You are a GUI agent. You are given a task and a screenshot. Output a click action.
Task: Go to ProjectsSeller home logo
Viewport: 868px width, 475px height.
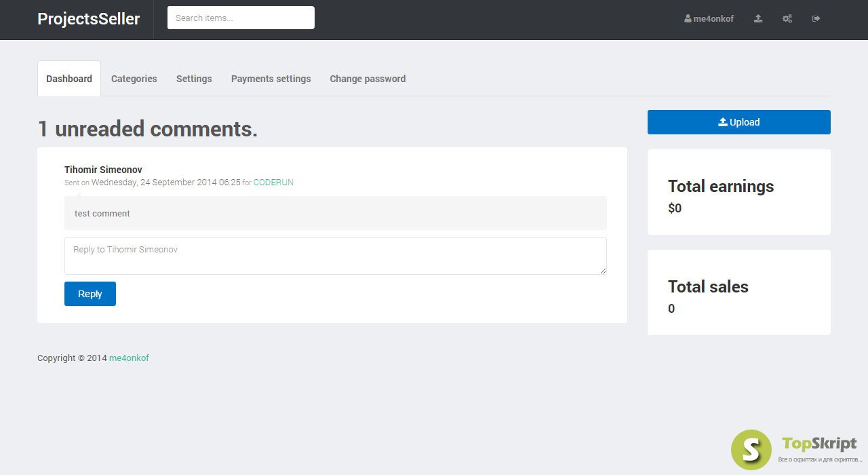[88, 19]
